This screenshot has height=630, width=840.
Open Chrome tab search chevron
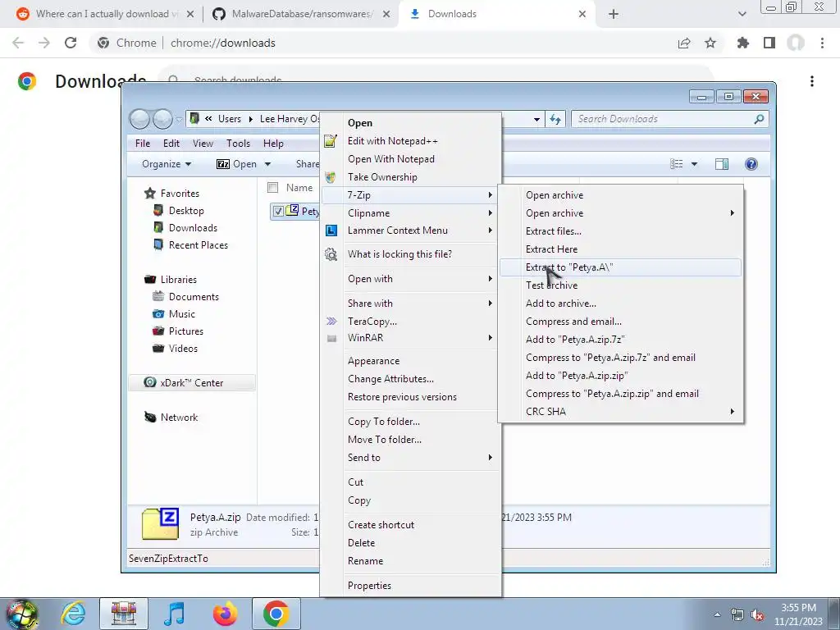(x=742, y=14)
